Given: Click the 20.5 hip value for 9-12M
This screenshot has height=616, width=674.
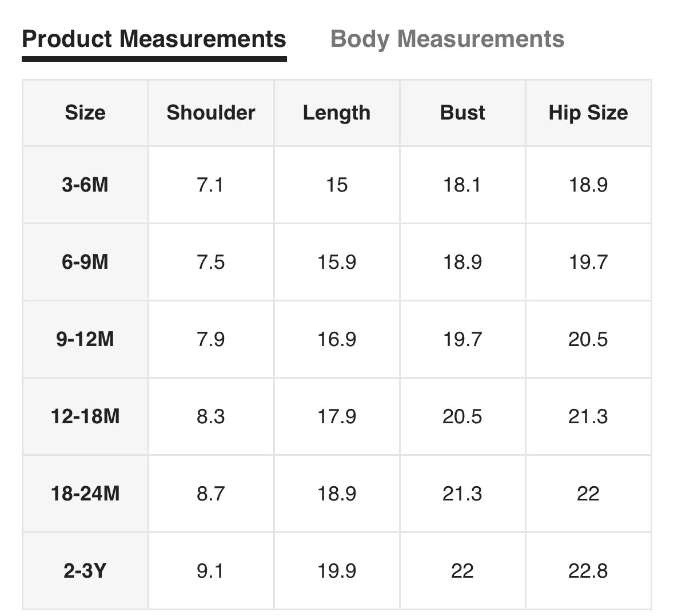Looking at the screenshot, I should (588, 339).
